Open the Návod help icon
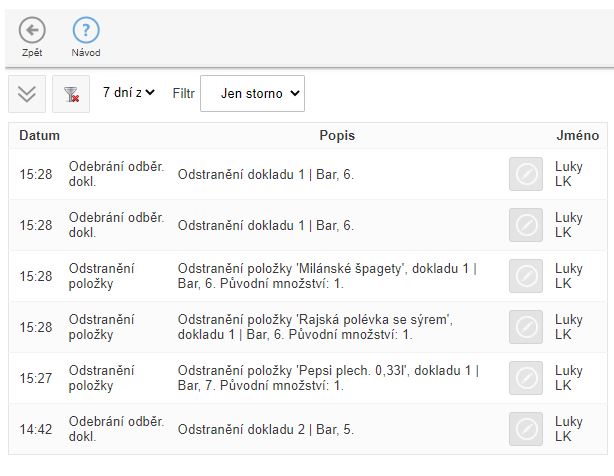This screenshot has height=476, width=614. [86, 31]
